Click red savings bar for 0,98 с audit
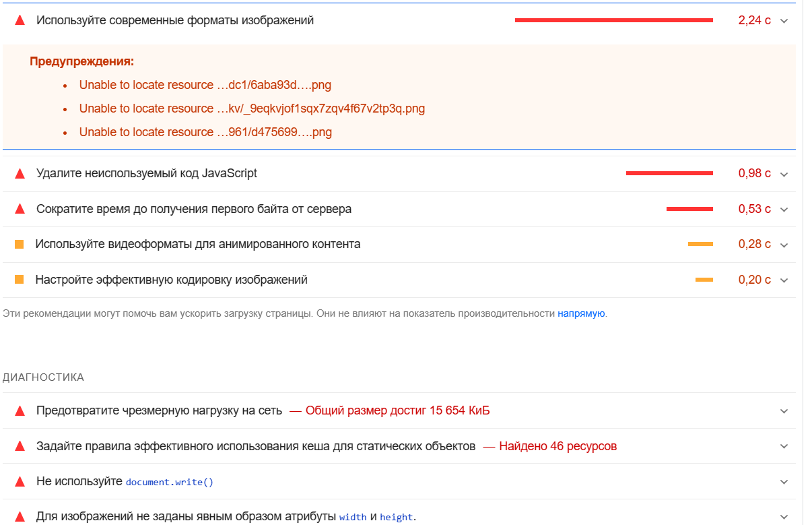This screenshot has height=525, width=812. [669, 173]
